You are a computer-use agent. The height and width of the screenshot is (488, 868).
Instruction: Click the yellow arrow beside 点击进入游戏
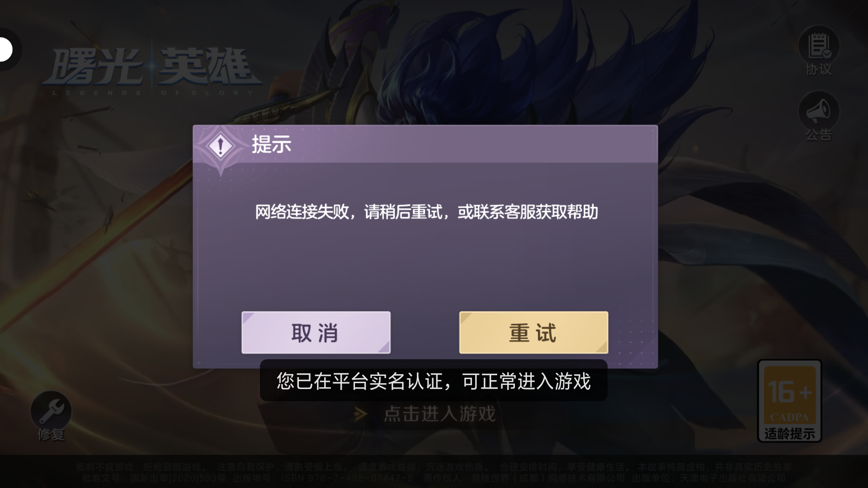tap(360, 414)
